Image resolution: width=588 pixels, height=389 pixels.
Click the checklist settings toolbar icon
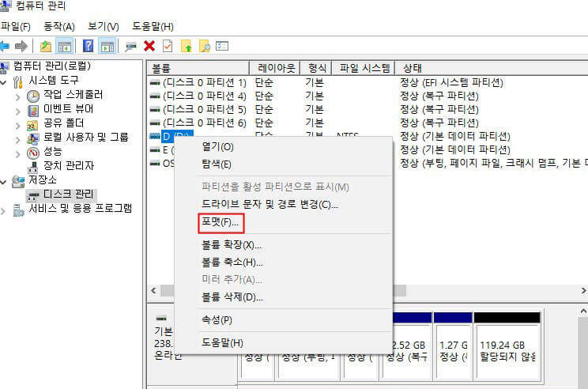tap(222, 46)
